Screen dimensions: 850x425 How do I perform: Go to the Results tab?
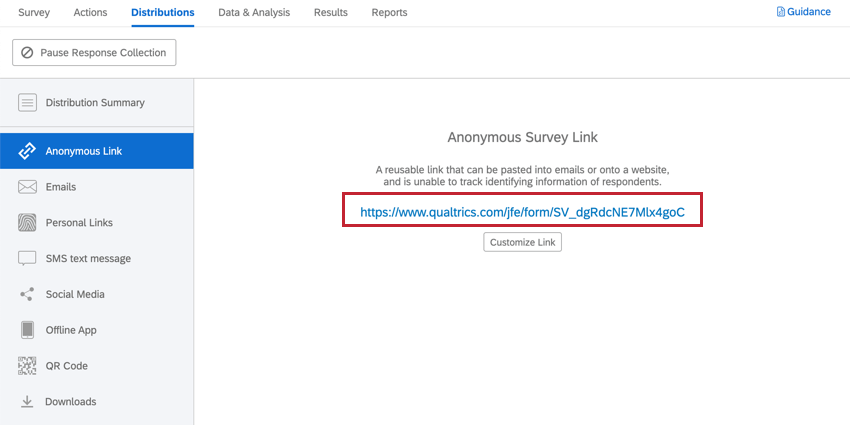[x=331, y=12]
